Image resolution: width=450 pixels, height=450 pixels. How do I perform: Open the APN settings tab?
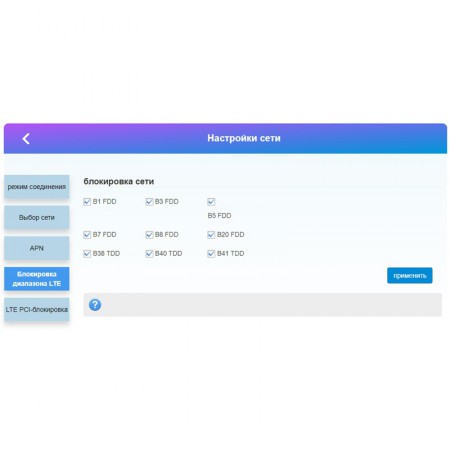37,248
